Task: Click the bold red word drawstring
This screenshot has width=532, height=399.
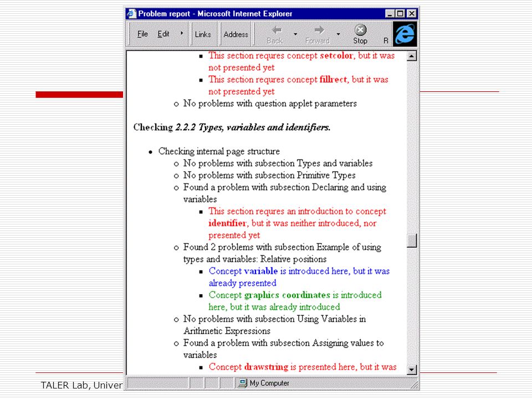Action: coord(266,367)
